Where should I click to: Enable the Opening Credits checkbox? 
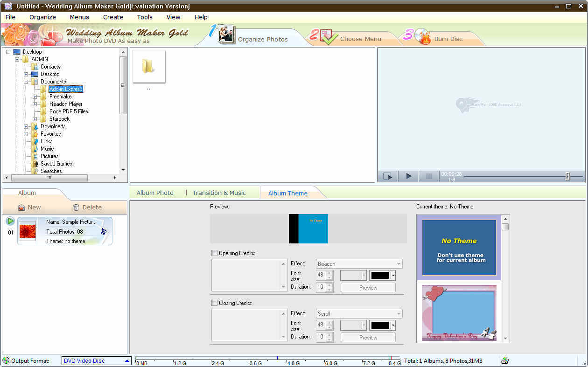coord(214,253)
